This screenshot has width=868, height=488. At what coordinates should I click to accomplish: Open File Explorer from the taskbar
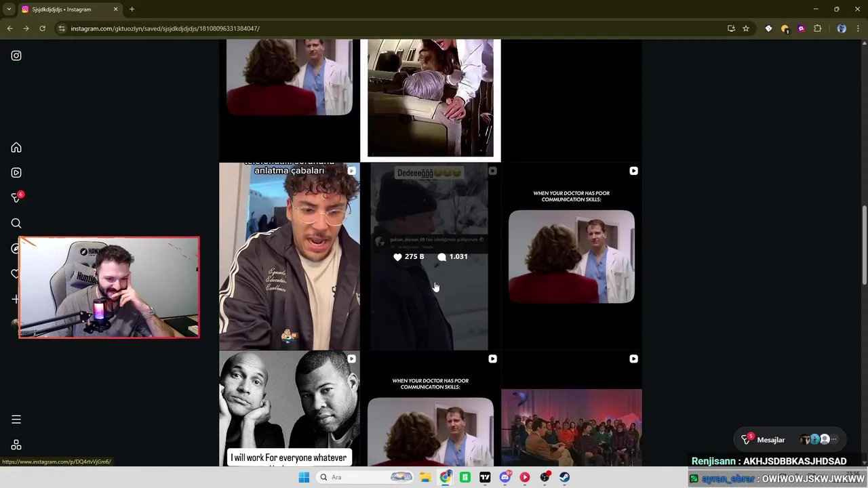coord(425,477)
